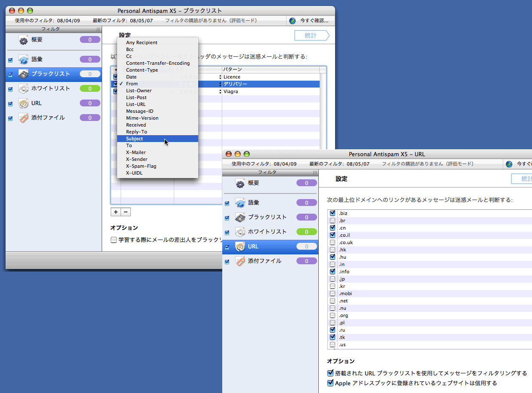The height and width of the screenshot is (393, 532).
Task: Select X-UIDL in the header menu
Action: coord(157,173)
